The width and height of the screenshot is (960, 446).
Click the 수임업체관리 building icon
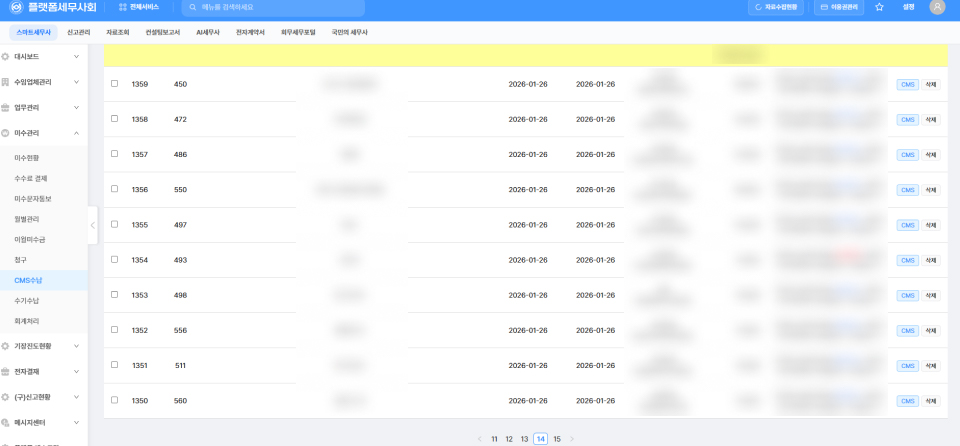[6, 82]
